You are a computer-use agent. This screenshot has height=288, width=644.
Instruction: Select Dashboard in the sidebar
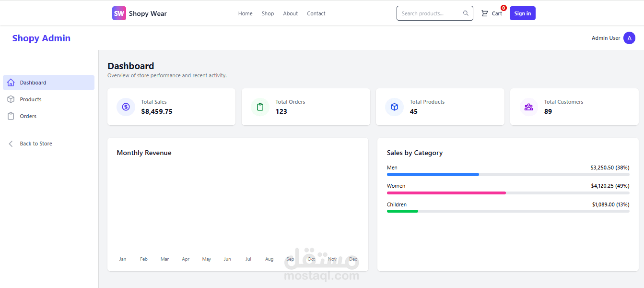pyautogui.click(x=33, y=83)
